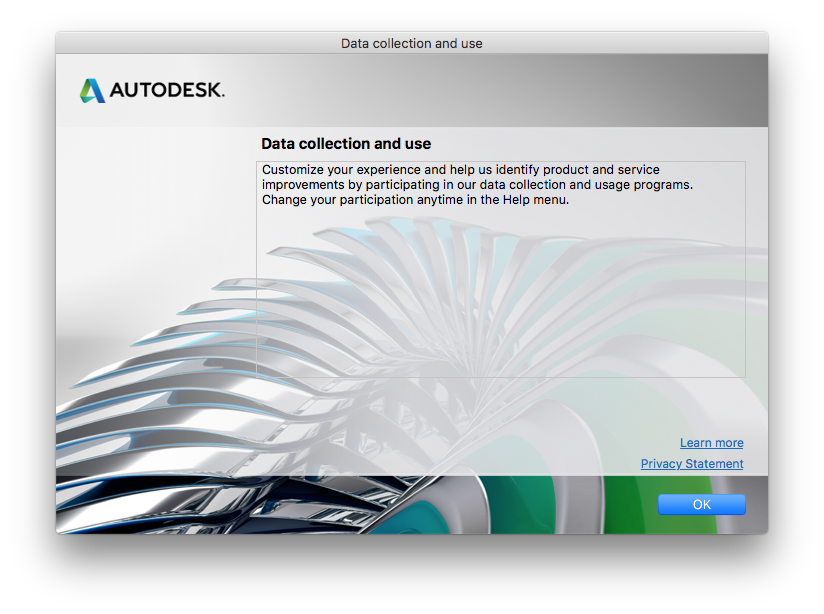
Task: Open the Privacy Statement link
Action: point(692,464)
